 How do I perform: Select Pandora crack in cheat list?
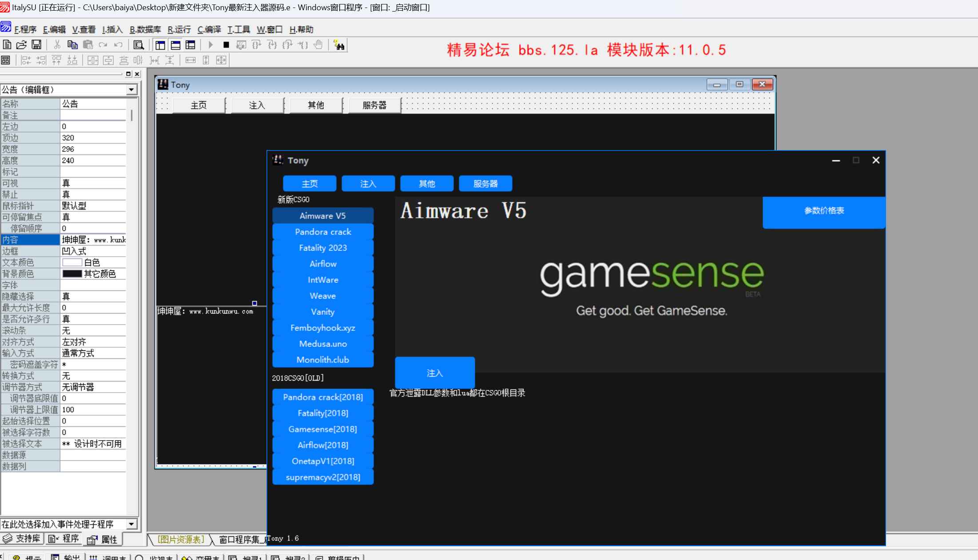click(x=323, y=232)
